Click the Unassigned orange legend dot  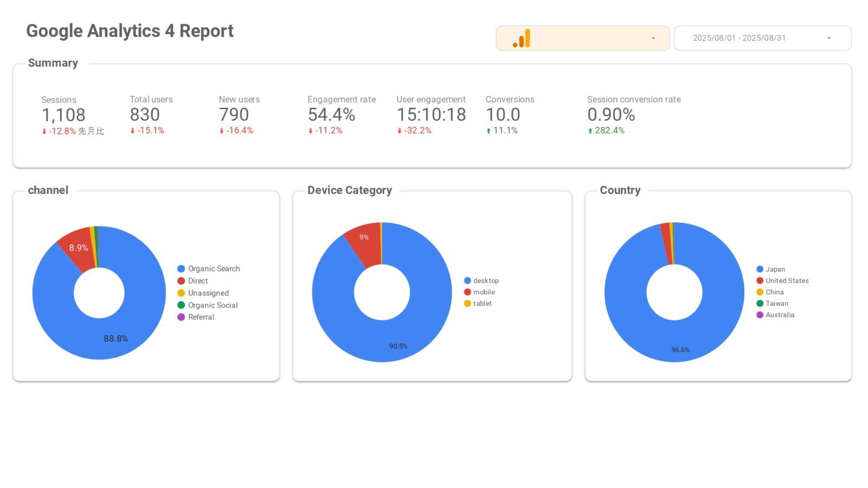coord(181,293)
